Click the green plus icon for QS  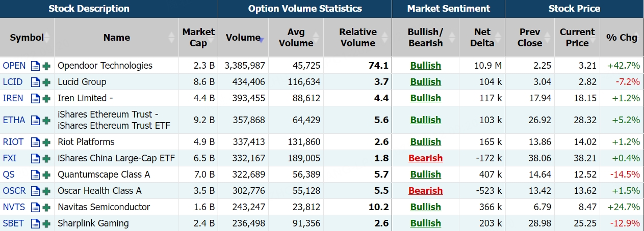[46, 175]
